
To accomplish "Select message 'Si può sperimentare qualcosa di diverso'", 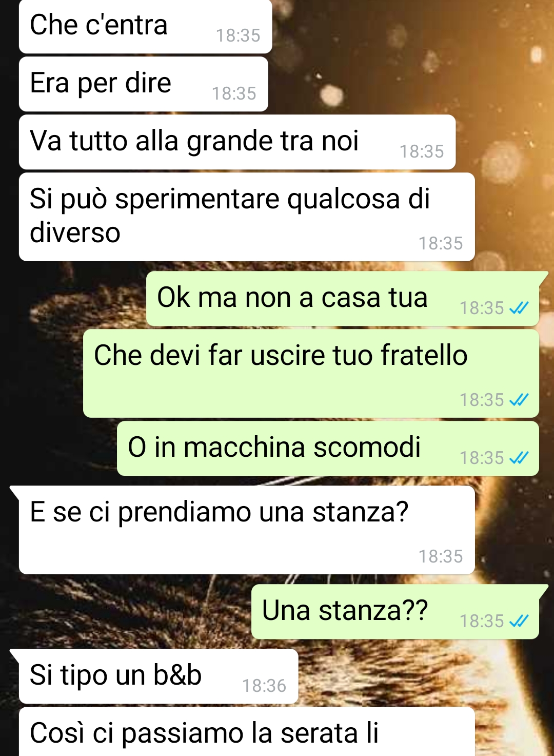I will click(x=247, y=217).
